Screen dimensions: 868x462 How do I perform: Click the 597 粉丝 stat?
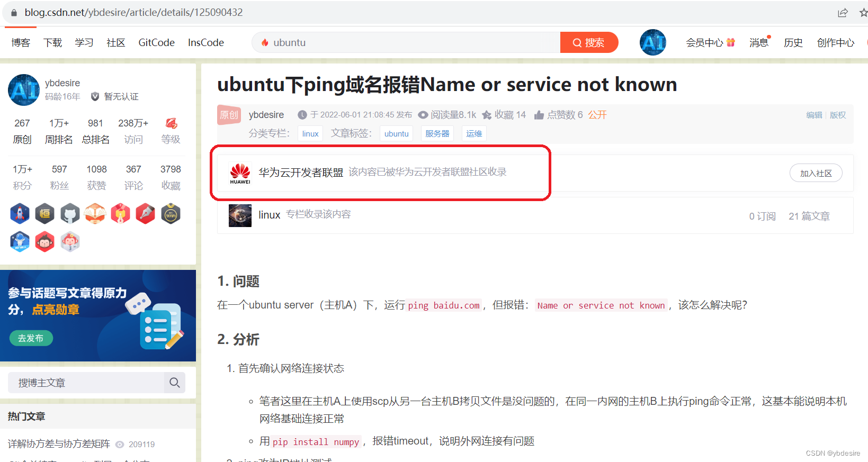pyautogui.click(x=59, y=177)
